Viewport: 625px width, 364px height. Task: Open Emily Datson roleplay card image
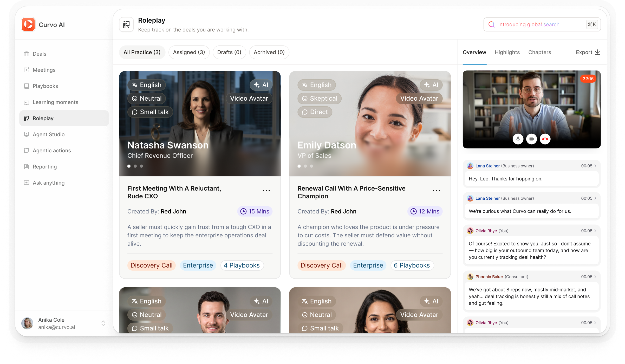pos(370,123)
